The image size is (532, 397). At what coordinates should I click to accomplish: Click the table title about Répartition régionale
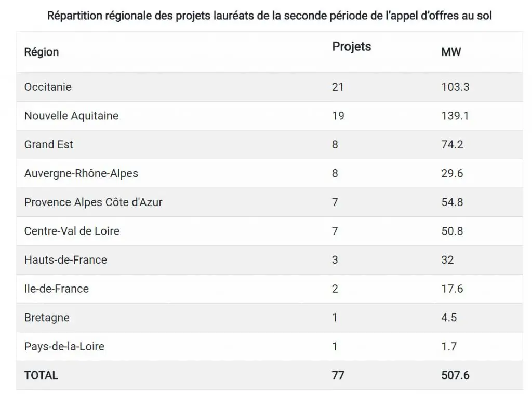(270, 16)
